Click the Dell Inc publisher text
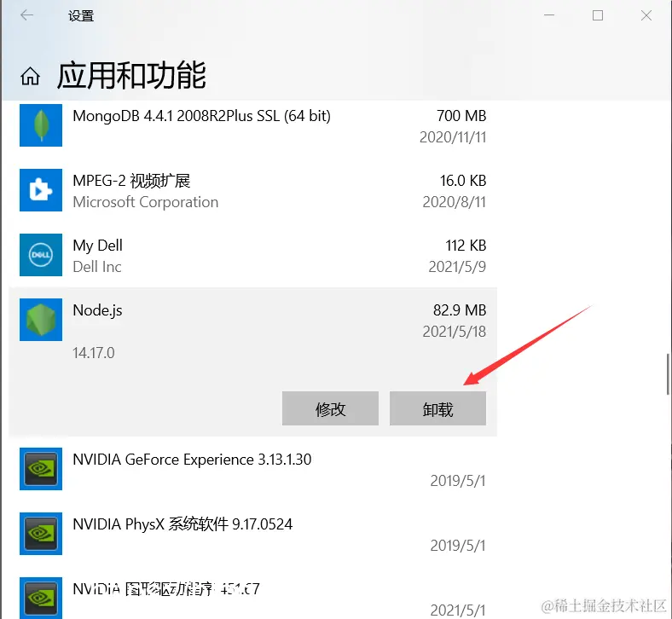 [97, 267]
